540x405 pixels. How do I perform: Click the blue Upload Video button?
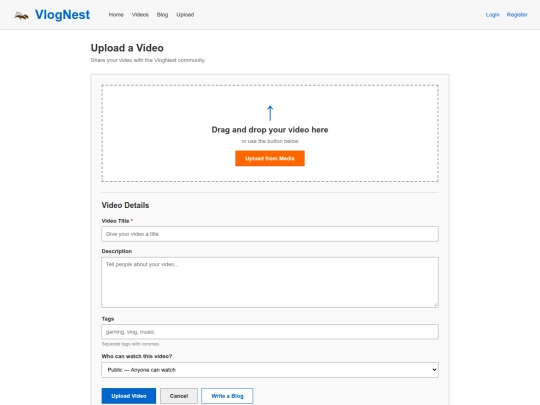[129, 396]
